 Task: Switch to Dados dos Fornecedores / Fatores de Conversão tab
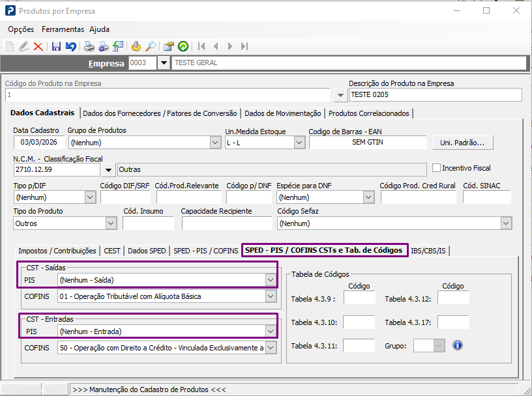coord(160,113)
